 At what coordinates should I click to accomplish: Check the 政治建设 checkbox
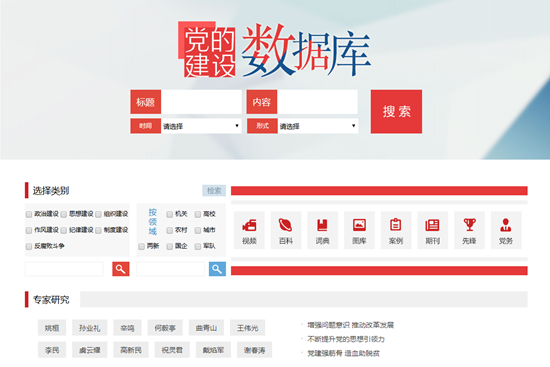[x=29, y=214]
